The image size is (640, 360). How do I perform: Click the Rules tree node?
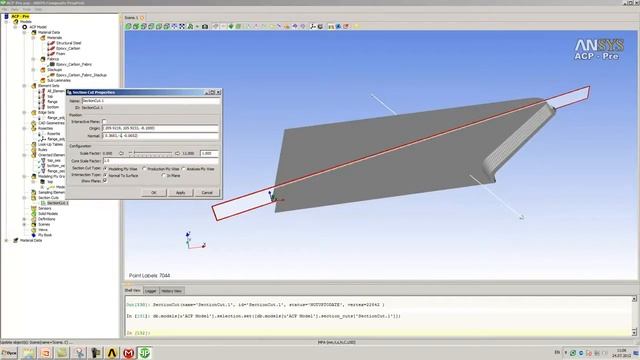42,150
